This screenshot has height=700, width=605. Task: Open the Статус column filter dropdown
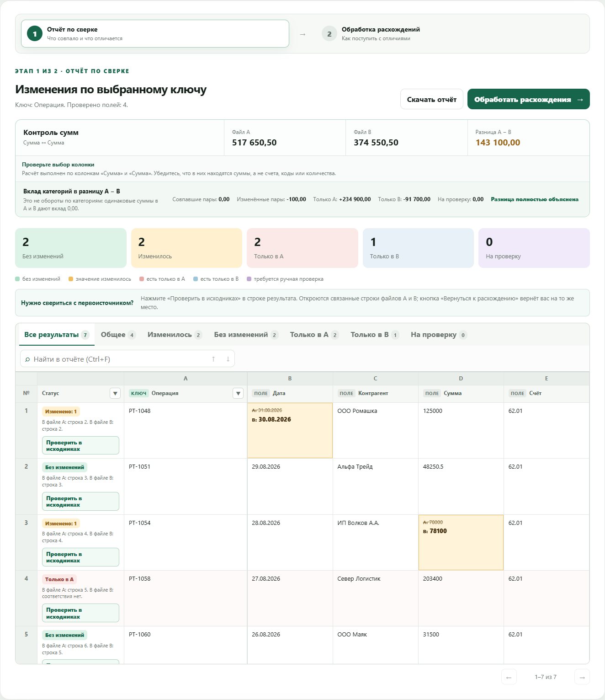[115, 393]
